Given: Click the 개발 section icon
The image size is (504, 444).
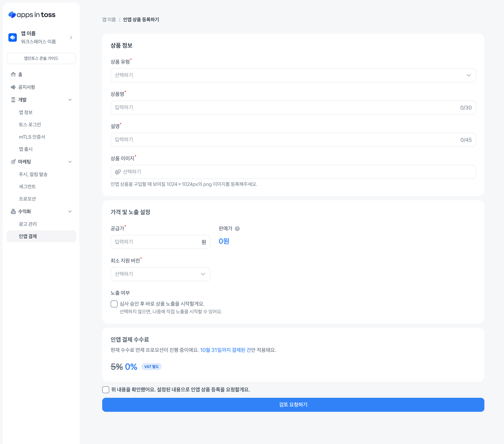Looking at the screenshot, I should coord(13,100).
